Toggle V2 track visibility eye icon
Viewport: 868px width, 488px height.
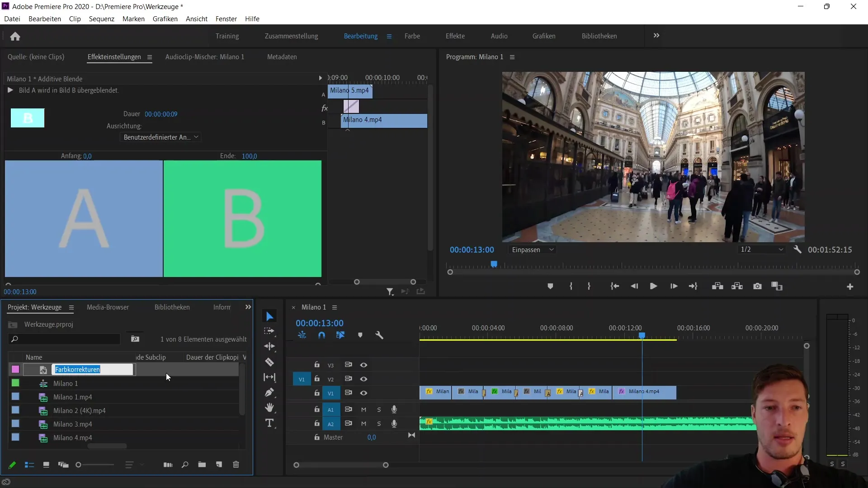coord(363,379)
